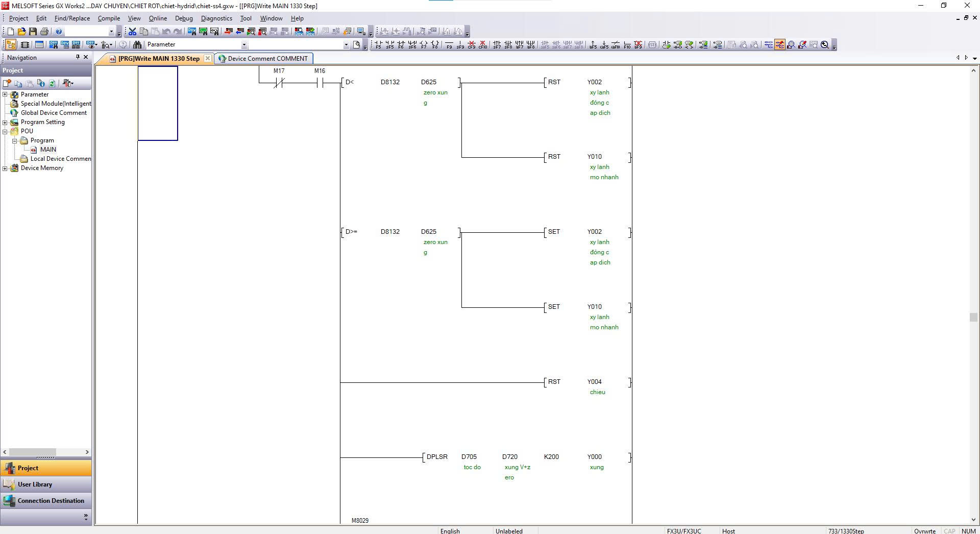Open the empty dropdown beside the Help icon
Viewport: 980px width, 534px height.
[111, 32]
